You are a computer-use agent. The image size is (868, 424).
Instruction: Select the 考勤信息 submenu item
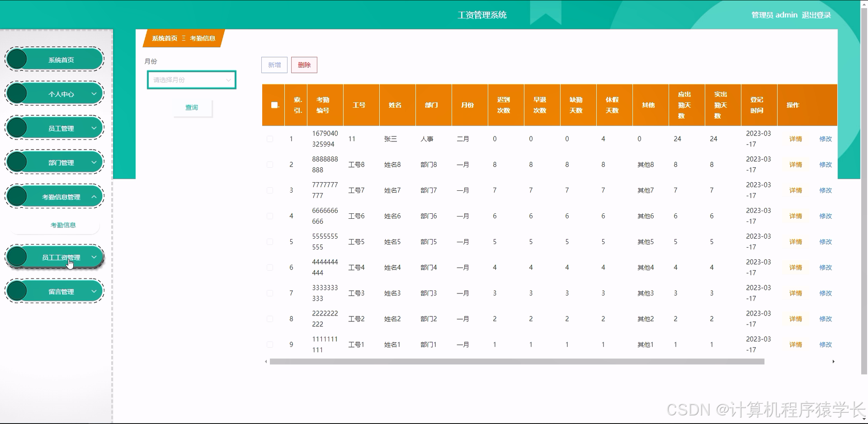point(63,225)
